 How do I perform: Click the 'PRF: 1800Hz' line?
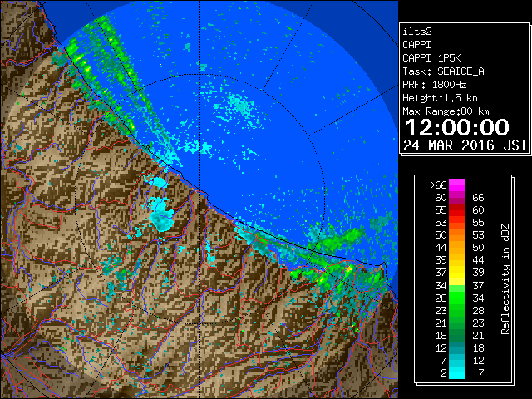pos(434,85)
